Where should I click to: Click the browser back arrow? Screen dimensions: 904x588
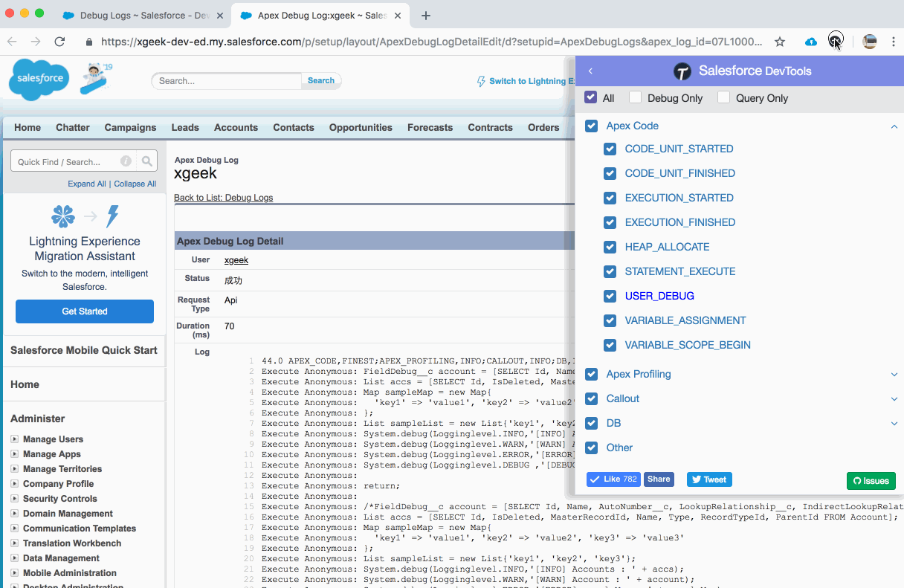[x=12, y=42]
